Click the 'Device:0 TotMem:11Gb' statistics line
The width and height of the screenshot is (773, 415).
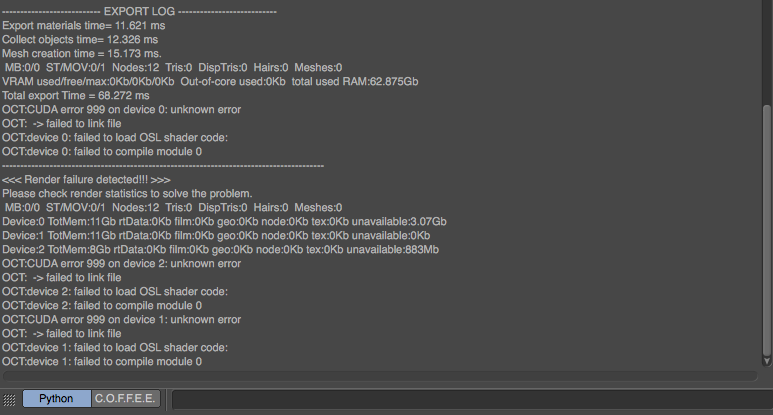[224, 221]
